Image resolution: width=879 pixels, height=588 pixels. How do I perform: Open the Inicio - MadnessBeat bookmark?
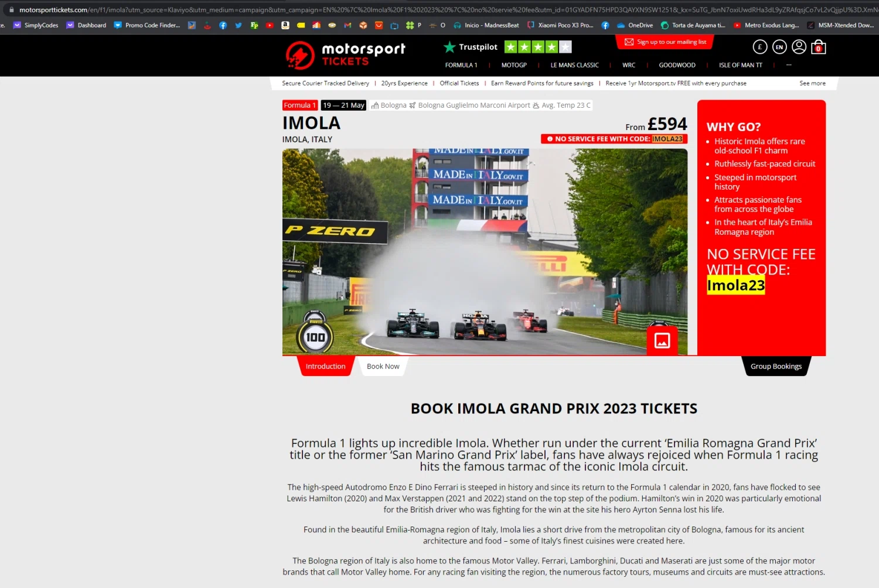pyautogui.click(x=486, y=25)
